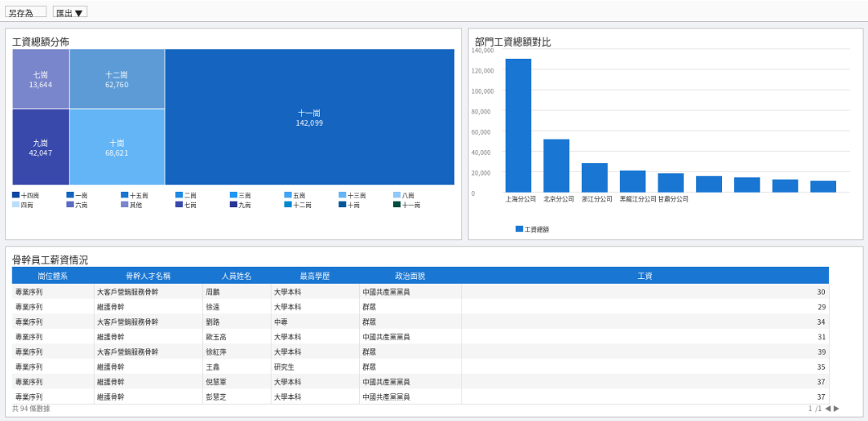Toggle the 工資總額 legend marker
868x421 pixels.
(519, 229)
